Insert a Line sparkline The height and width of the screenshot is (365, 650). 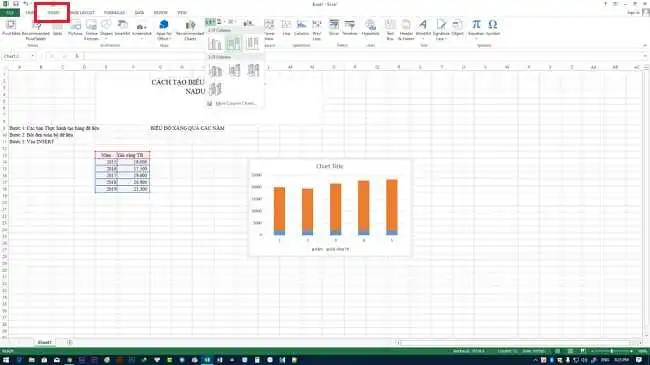click(x=286, y=28)
